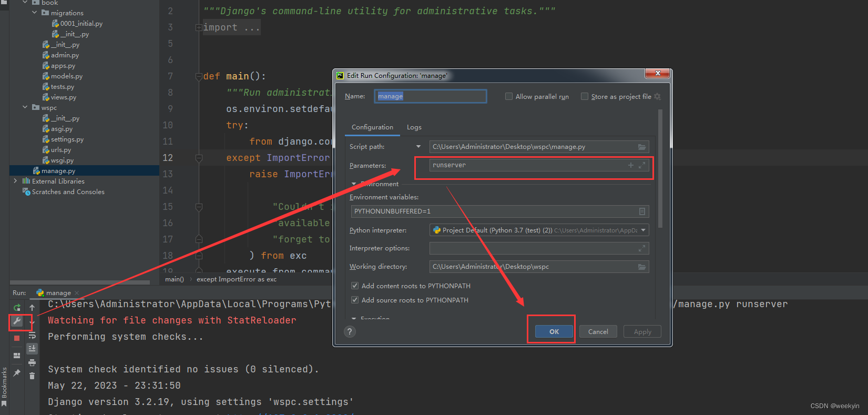Toggle scroll to end in Run console
Viewport: 868px width, 415px height.
tap(32, 348)
